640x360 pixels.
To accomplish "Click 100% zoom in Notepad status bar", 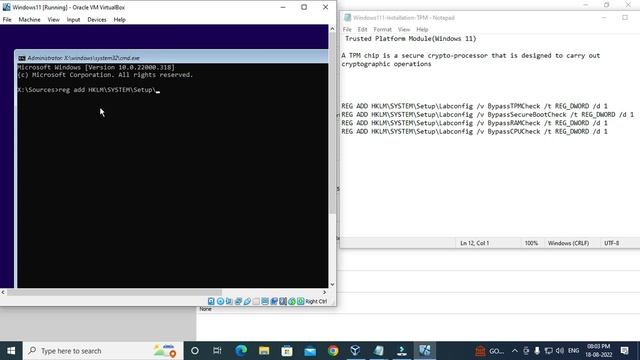I will (x=531, y=243).
